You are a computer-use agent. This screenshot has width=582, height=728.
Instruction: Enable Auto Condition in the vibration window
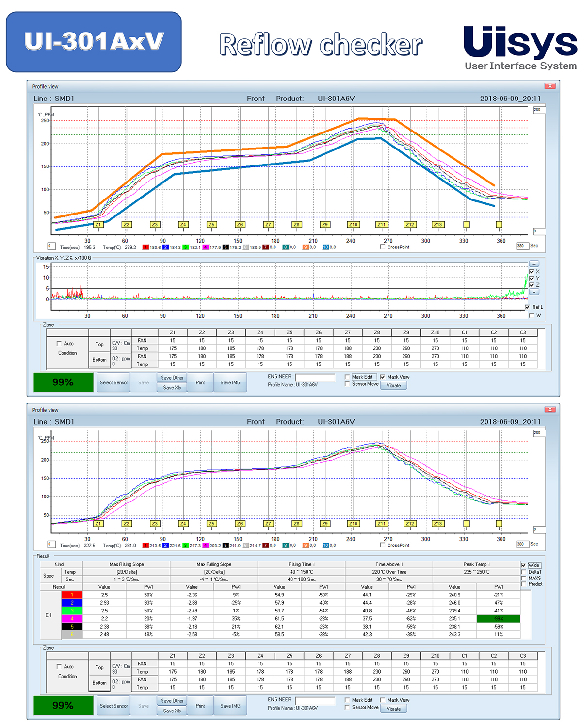click(59, 343)
